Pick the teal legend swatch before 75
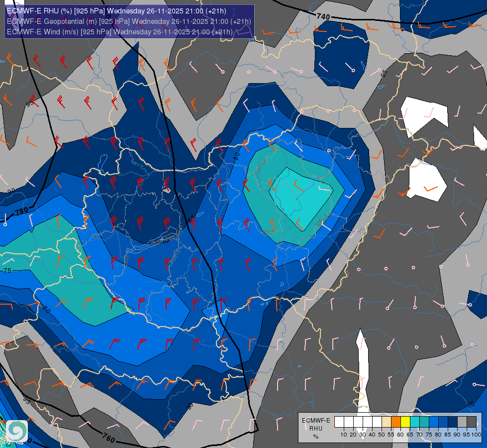 (424, 422)
